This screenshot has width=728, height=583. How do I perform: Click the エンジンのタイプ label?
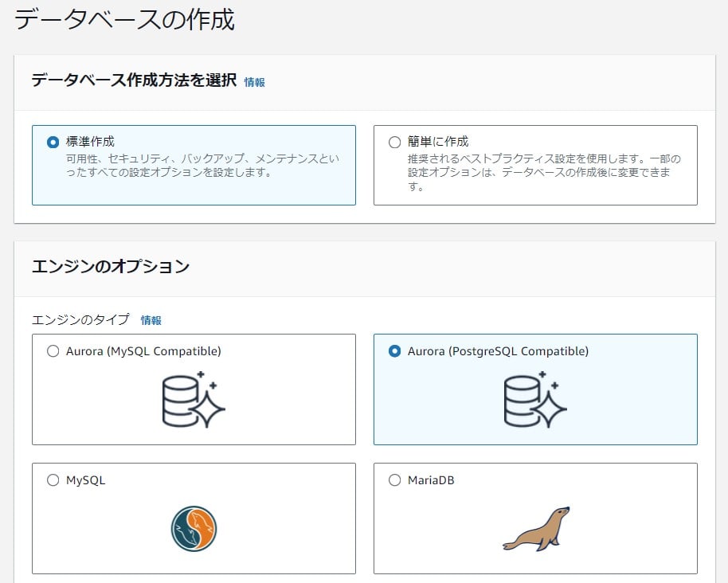pos(80,319)
